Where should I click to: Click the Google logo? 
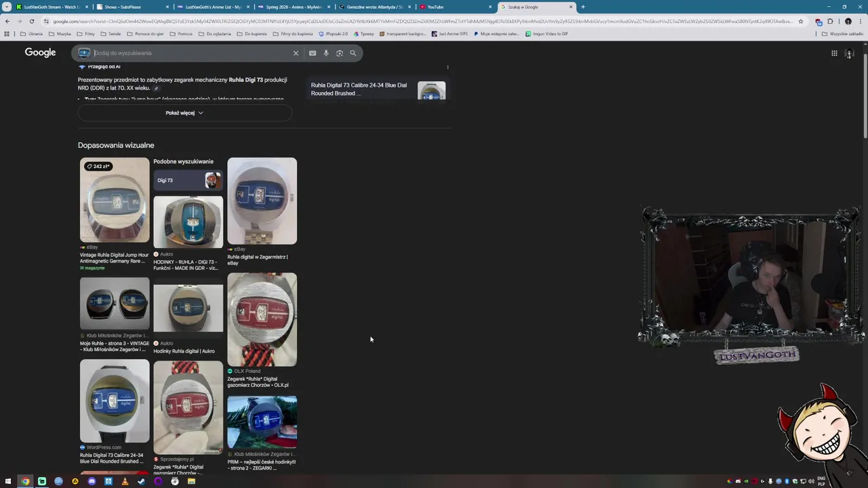tap(40, 53)
